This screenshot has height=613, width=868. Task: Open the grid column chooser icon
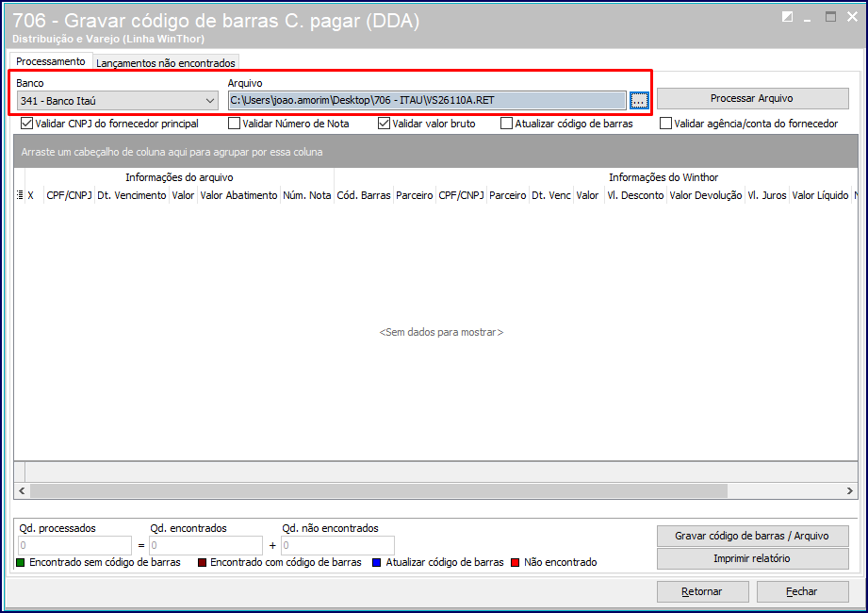click(x=20, y=195)
